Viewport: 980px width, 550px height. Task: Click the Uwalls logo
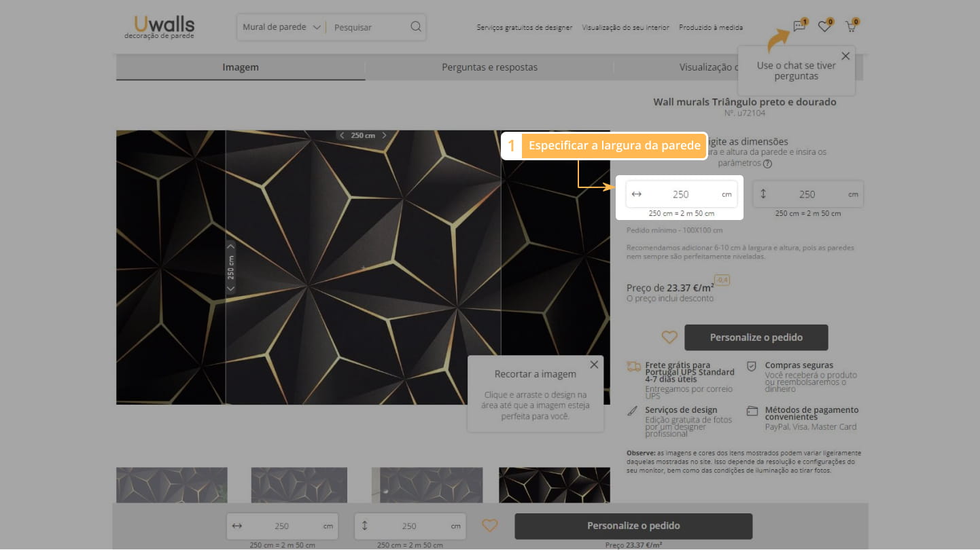pyautogui.click(x=160, y=26)
